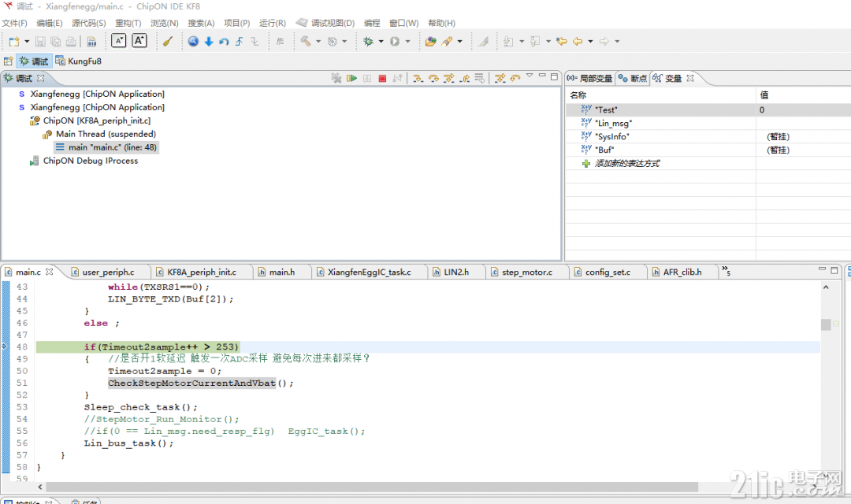Click the Run play circle icon
Viewport: 851px width, 504px height.
(395, 41)
